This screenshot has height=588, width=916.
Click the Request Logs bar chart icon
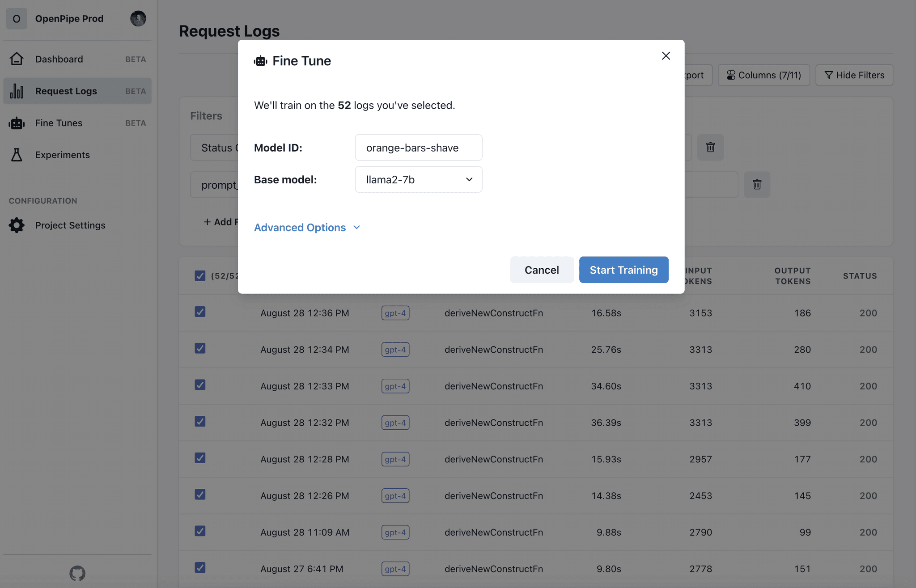point(17,91)
